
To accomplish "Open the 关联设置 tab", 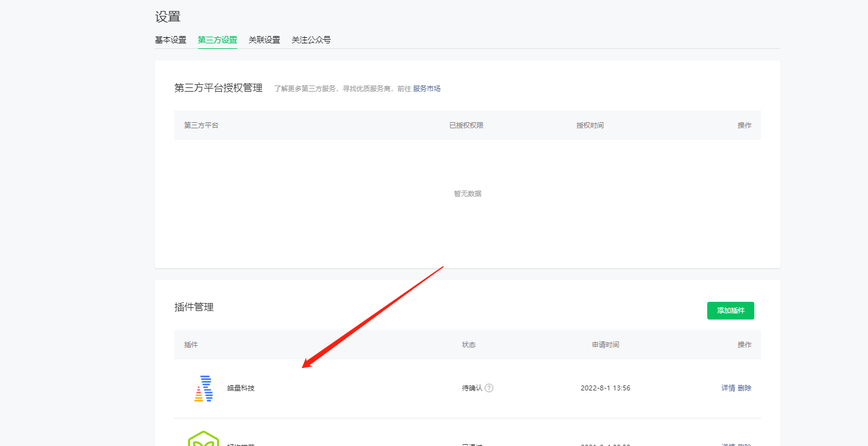I will click(264, 40).
